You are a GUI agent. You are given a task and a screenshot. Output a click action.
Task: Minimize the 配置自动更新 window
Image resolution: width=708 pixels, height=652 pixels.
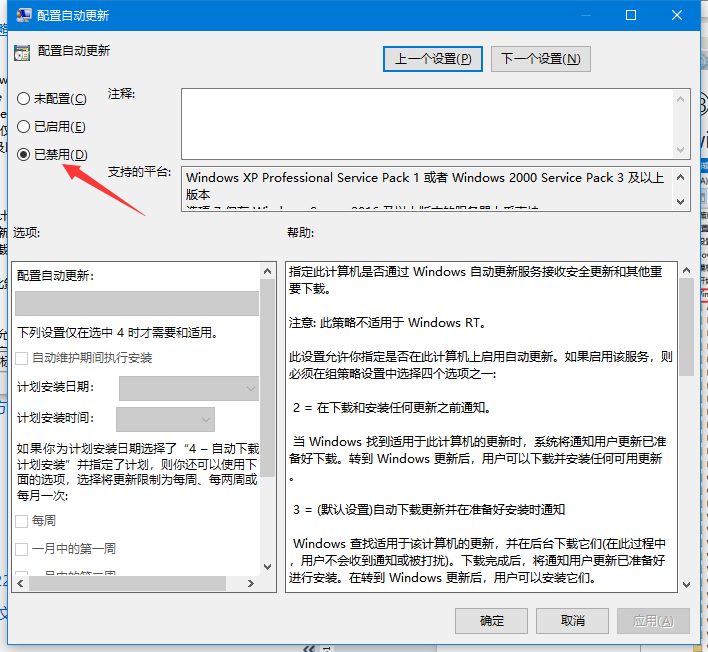point(583,16)
